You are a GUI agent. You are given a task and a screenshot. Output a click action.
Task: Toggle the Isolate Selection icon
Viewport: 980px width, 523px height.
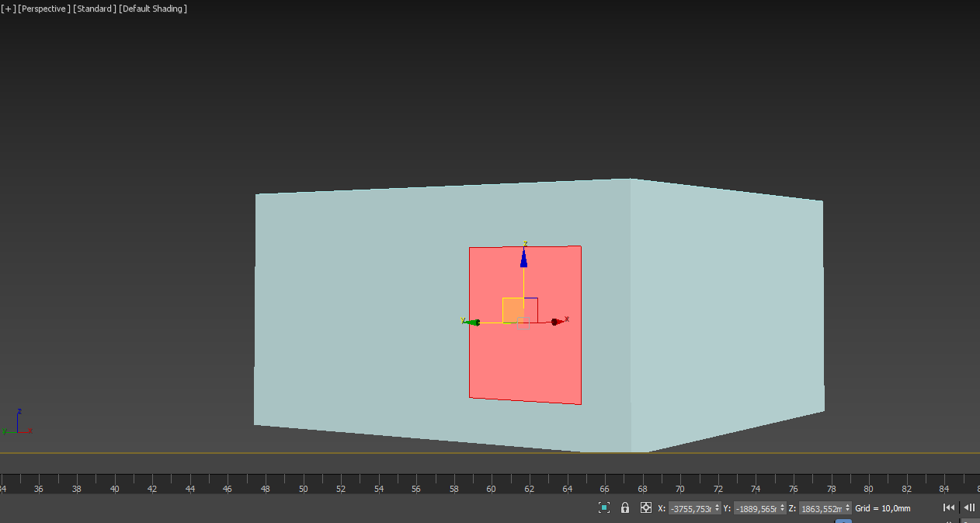[603, 507]
